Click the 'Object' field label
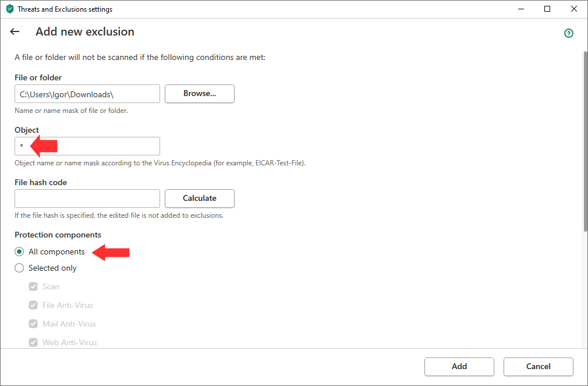Image resolution: width=588 pixels, height=386 pixels. click(x=27, y=130)
